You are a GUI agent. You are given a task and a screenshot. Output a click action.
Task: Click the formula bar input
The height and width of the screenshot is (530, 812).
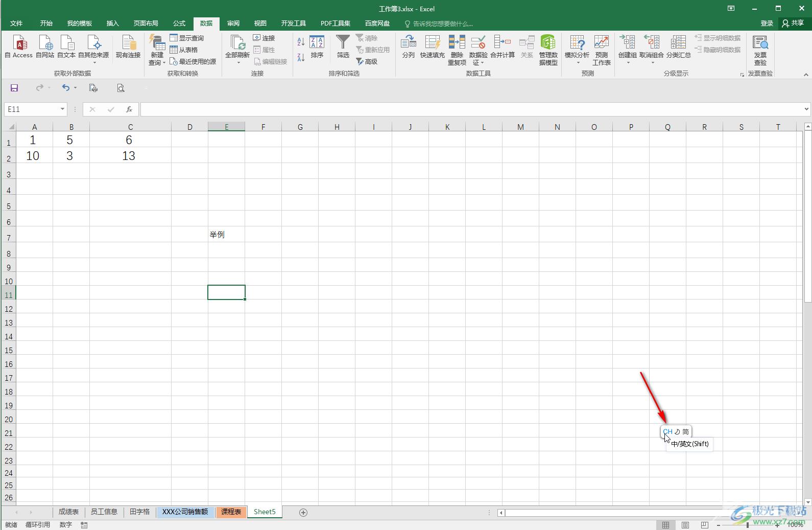[471, 109]
